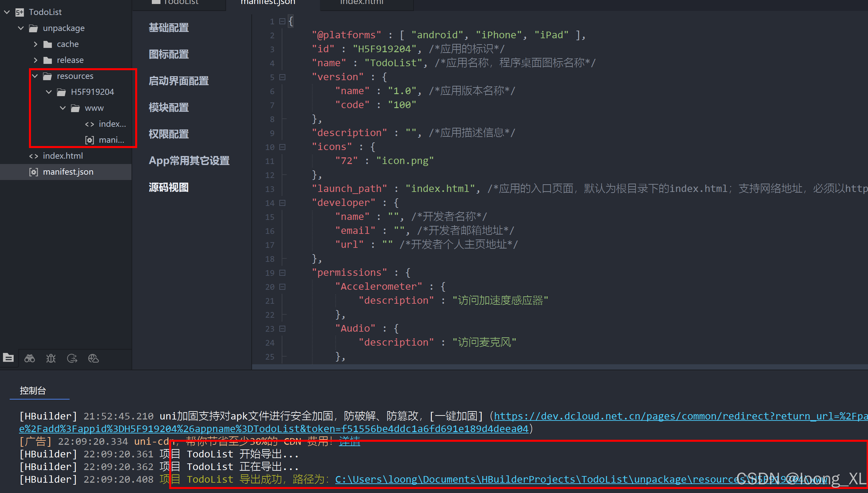Fold the version block at line 5

[282, 77]
